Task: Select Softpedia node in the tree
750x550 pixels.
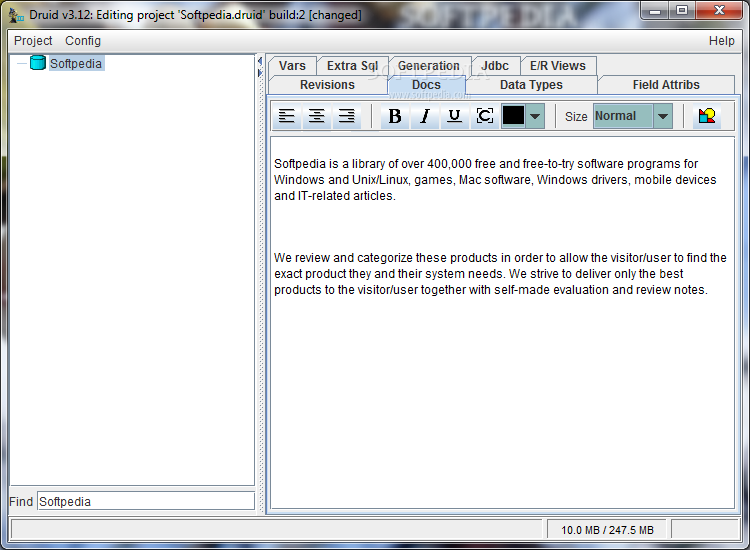Action: coord(76,64)
